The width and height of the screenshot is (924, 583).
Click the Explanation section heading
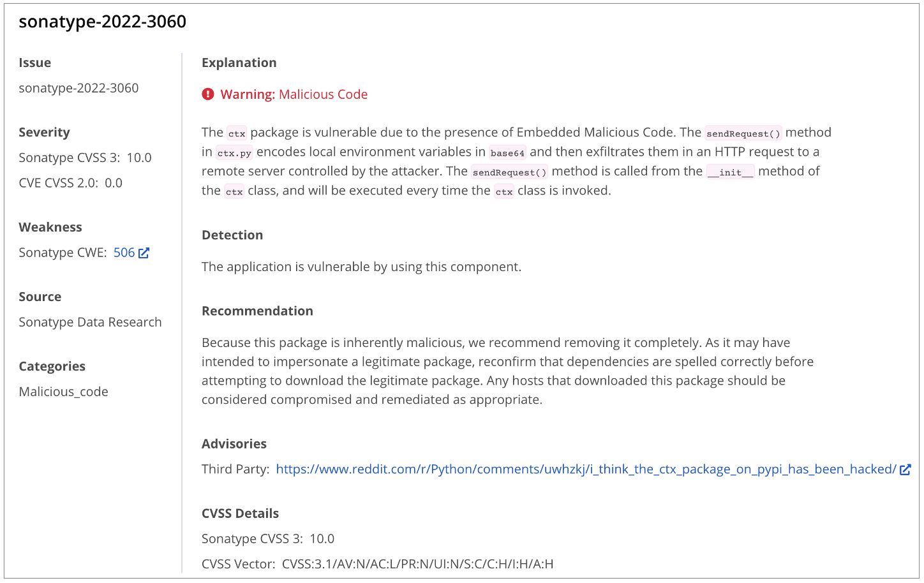coord(239,63)
